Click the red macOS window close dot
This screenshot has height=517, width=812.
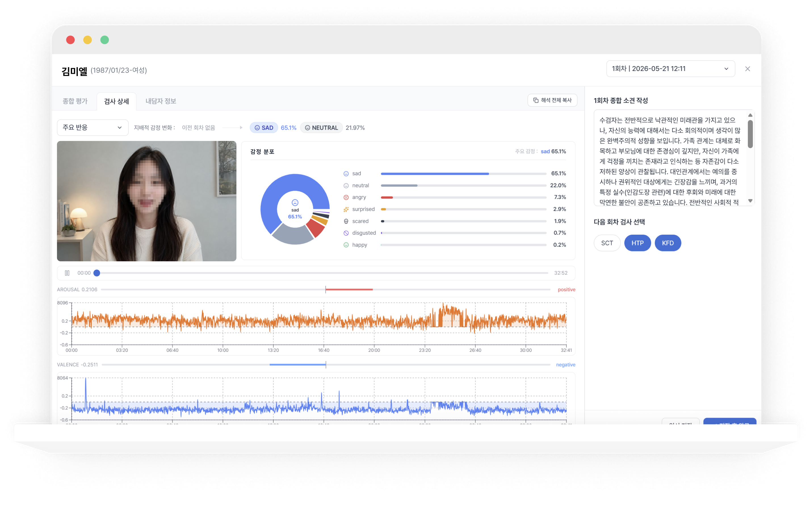[70, 40]
